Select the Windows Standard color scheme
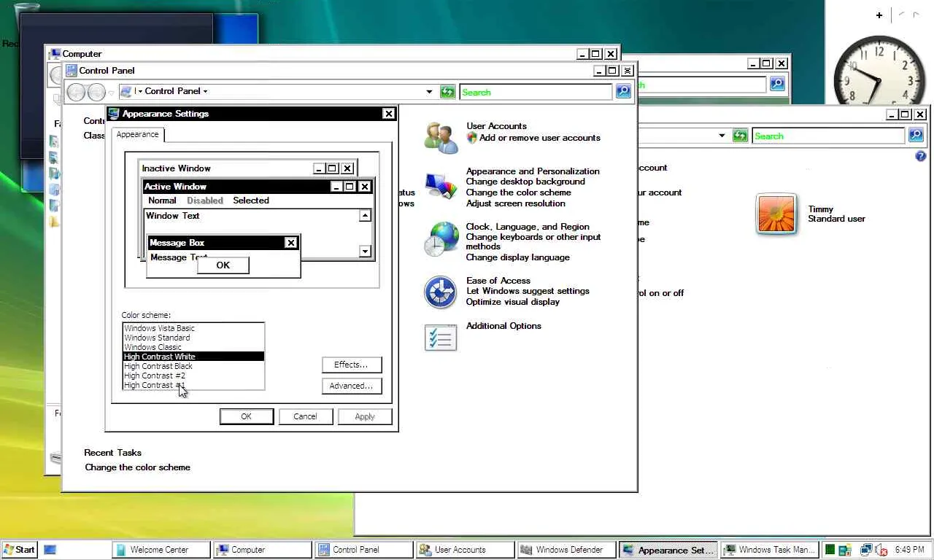The image size is (934, 560). point(193,338)
